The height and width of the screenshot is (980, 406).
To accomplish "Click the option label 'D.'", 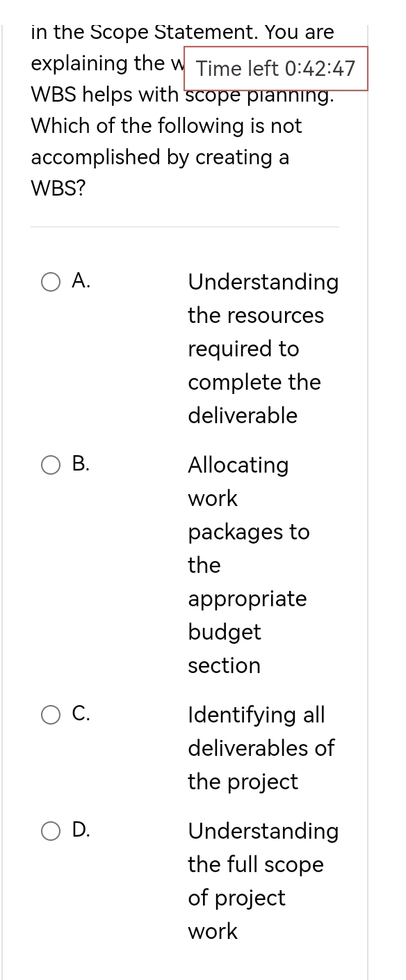I will coord(81,830).
